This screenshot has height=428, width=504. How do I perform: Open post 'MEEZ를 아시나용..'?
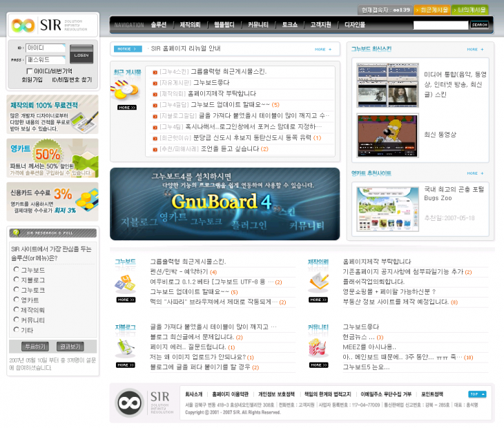369,347
